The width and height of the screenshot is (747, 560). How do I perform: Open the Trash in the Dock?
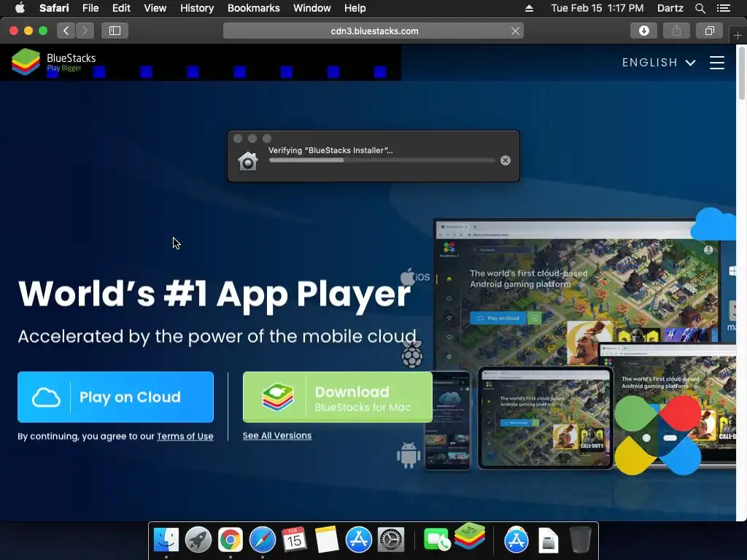pos(580,540)
